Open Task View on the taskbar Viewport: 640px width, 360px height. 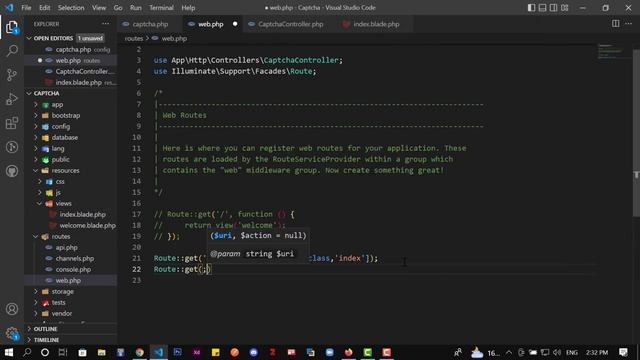click(62, 352)
